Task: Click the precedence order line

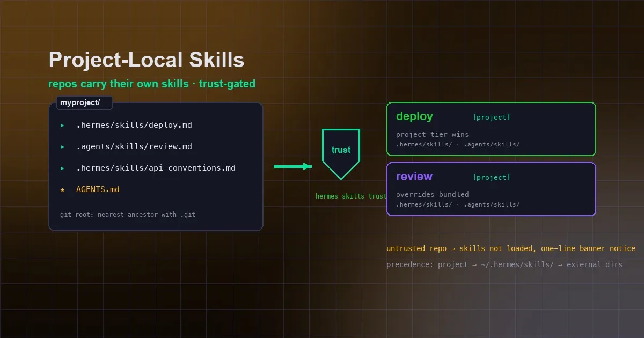Action: (x=504, y=264)
